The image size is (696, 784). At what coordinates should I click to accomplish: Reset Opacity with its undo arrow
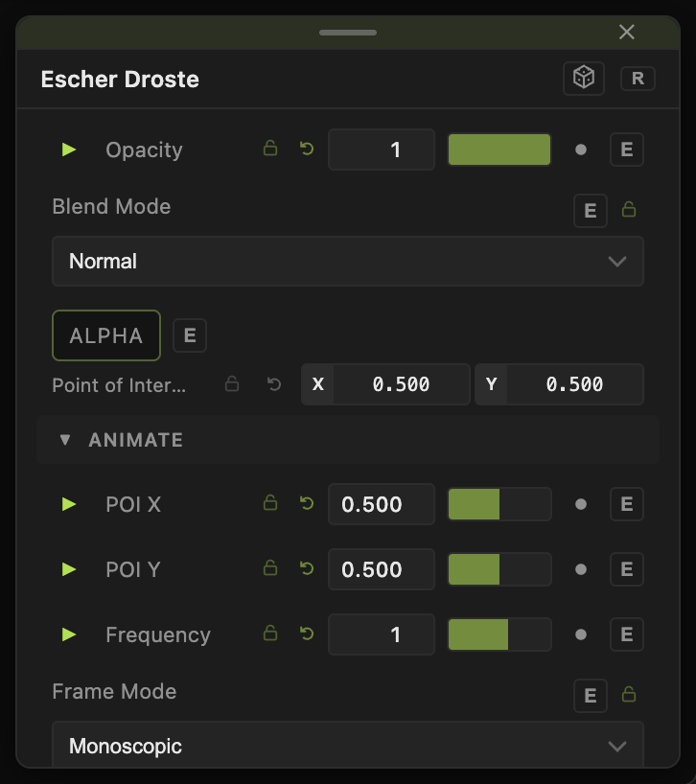coord(307,149)
